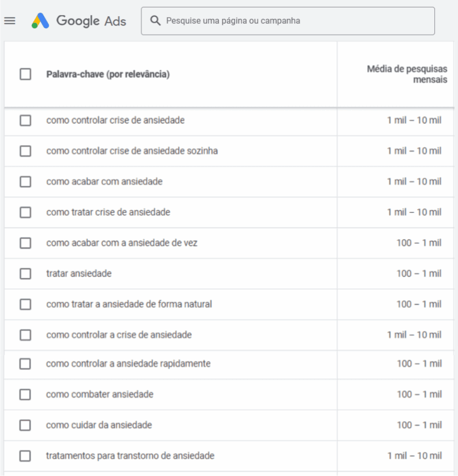
Task: Click the "tratar ansiedade" keyword text
Action: click(x=79, y=274)
